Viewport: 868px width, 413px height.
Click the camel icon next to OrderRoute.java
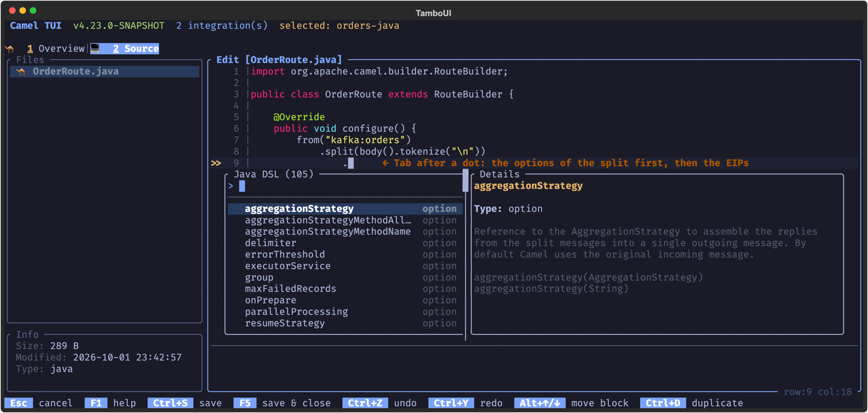(21, 72)
